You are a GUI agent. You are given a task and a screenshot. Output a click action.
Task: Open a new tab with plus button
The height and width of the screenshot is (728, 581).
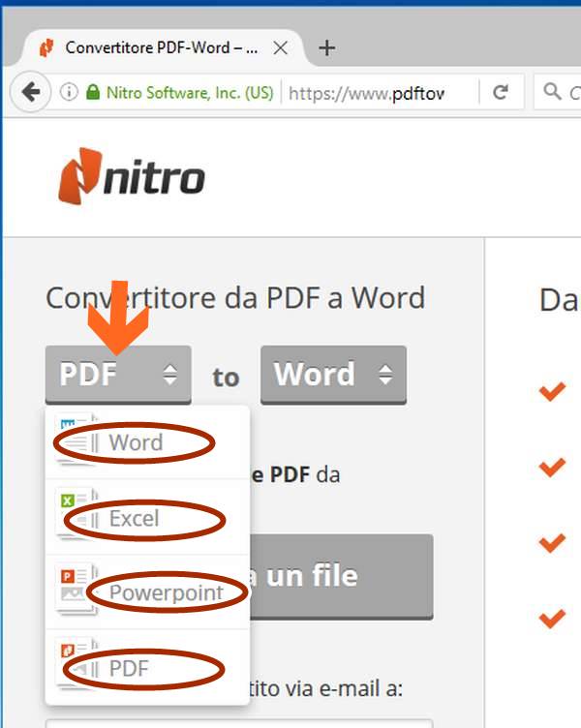[327, 47]
